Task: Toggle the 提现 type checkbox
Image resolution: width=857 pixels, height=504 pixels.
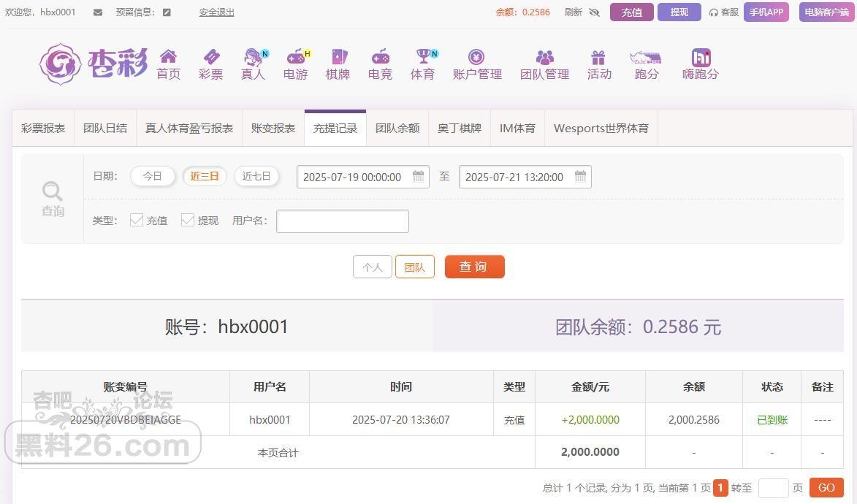Action: pos(188,220)
